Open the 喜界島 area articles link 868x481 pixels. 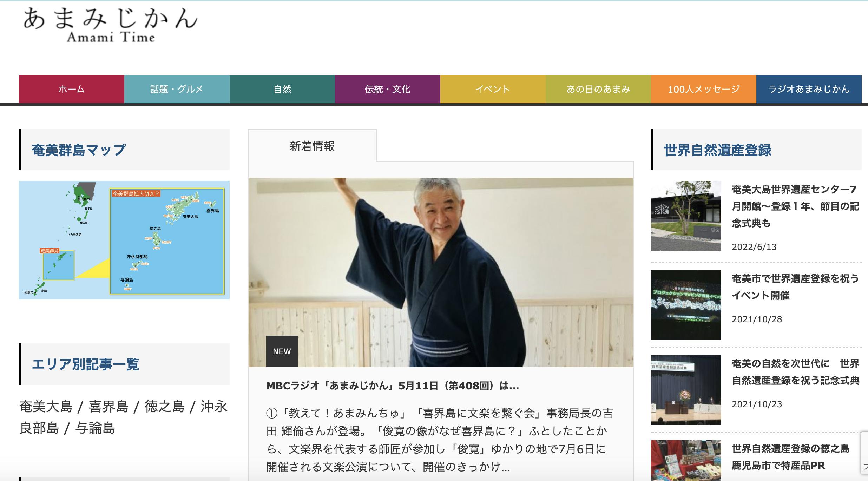click(x=108, y=407)
